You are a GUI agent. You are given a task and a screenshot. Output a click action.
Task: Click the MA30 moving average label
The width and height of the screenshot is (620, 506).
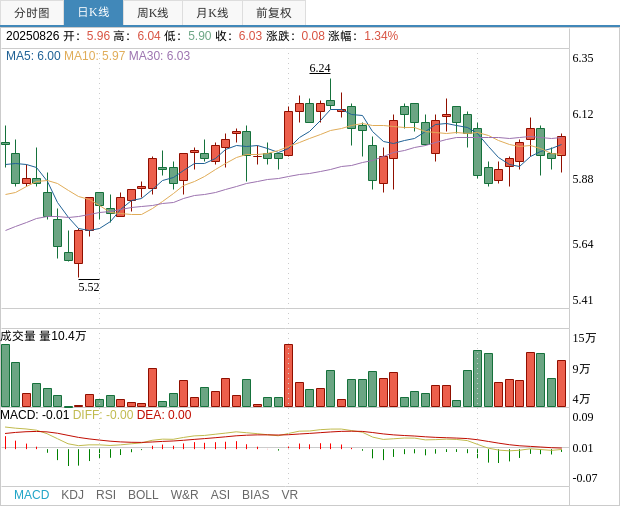(x=159, y=56)
